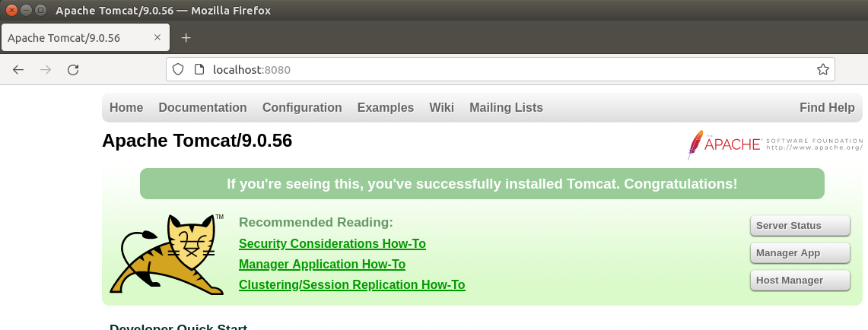Open the Documentation nav item
Screen dimensions: 868x330
tap(202, 108)
